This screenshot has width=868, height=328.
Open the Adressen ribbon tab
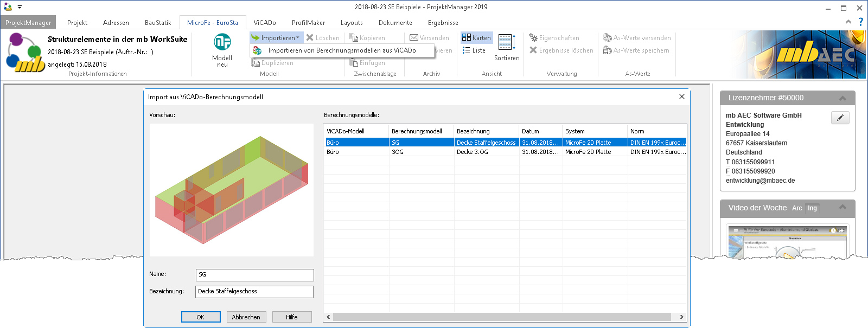(116, 23)
